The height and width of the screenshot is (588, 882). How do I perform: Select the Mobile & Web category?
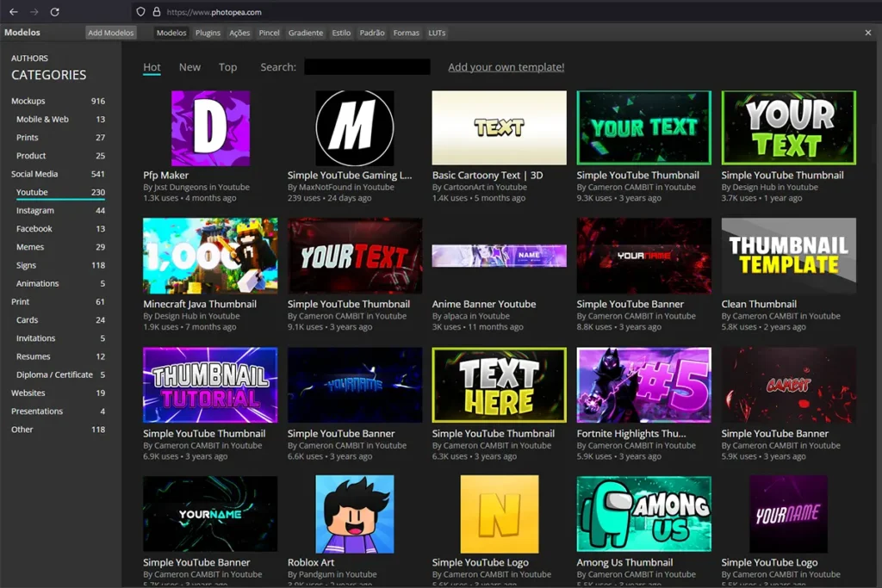pos(60,119)
